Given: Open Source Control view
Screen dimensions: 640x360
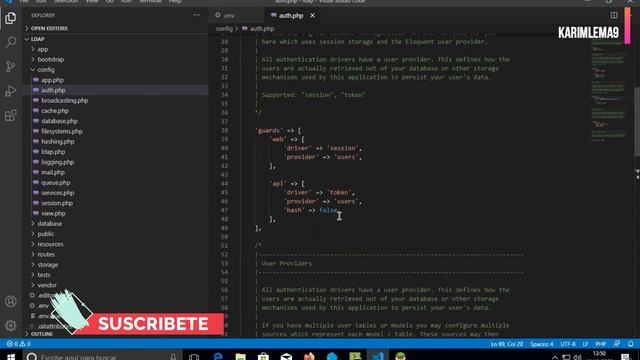Looking at the screenshot, I should (x=11, y=66).
